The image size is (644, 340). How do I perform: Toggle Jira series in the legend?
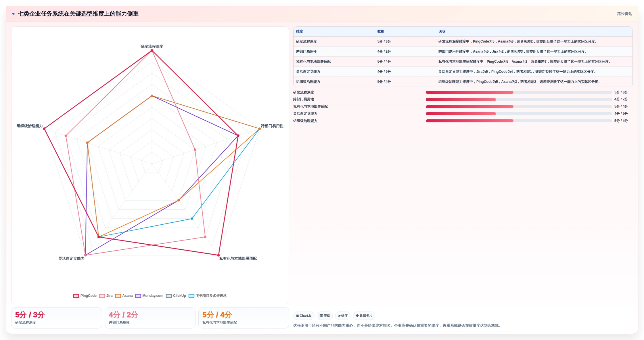coord(106,296)
